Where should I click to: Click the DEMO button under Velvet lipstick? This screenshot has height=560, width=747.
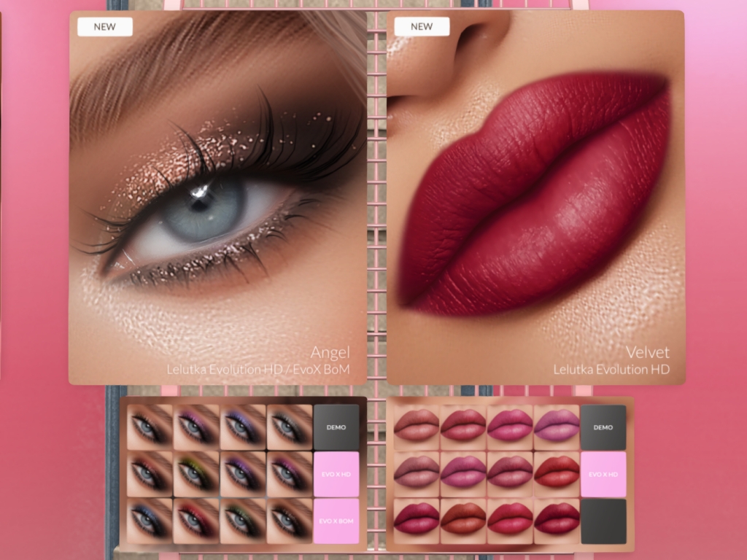pos(603,427)
